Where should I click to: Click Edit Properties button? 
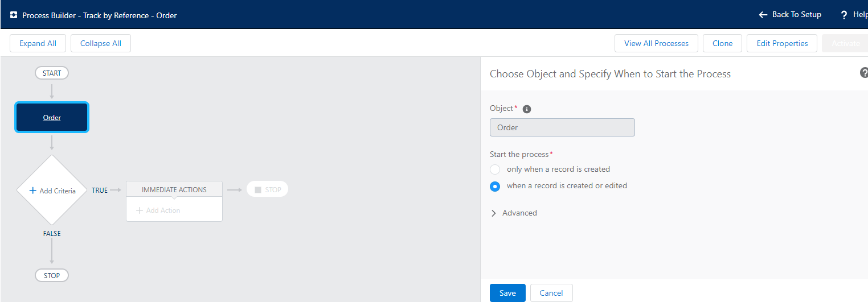[782, 43]
